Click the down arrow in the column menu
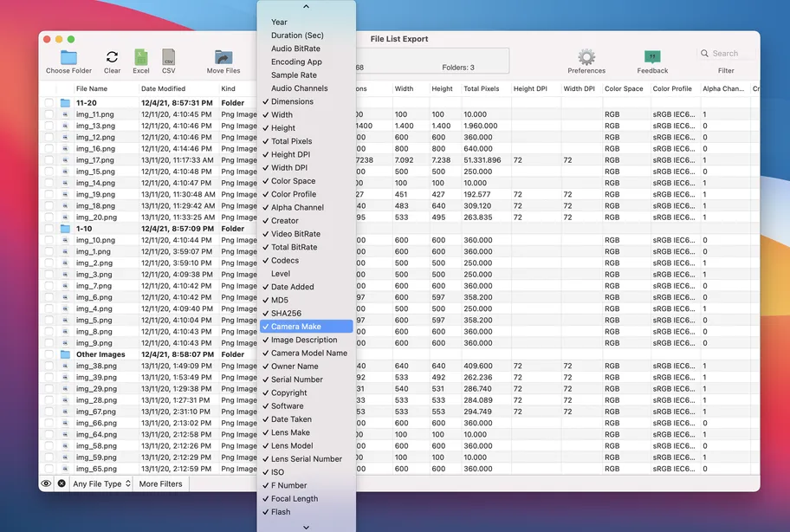Screen dimensions: 790x532 [x=307, y=527]
